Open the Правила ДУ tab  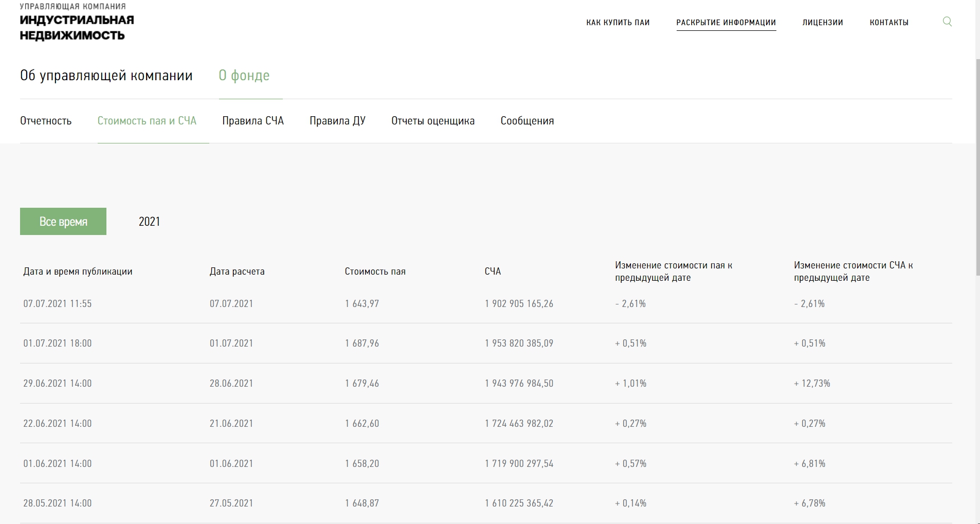pyautogui.click(x=337, y=121)
